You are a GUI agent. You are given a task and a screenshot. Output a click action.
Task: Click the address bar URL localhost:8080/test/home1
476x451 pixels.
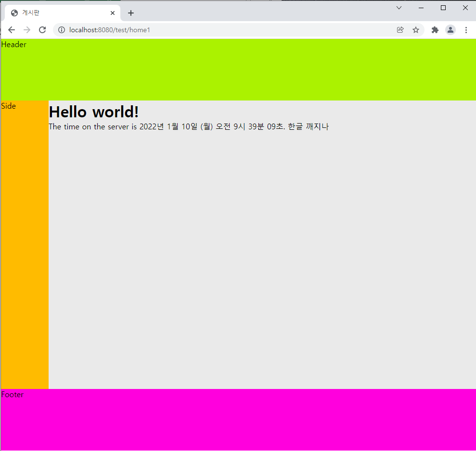point(110,30)
